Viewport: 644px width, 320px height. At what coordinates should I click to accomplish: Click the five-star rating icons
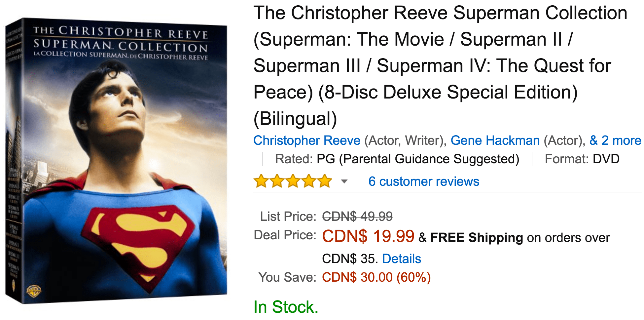pyautogui.click(x=293, y=181)
